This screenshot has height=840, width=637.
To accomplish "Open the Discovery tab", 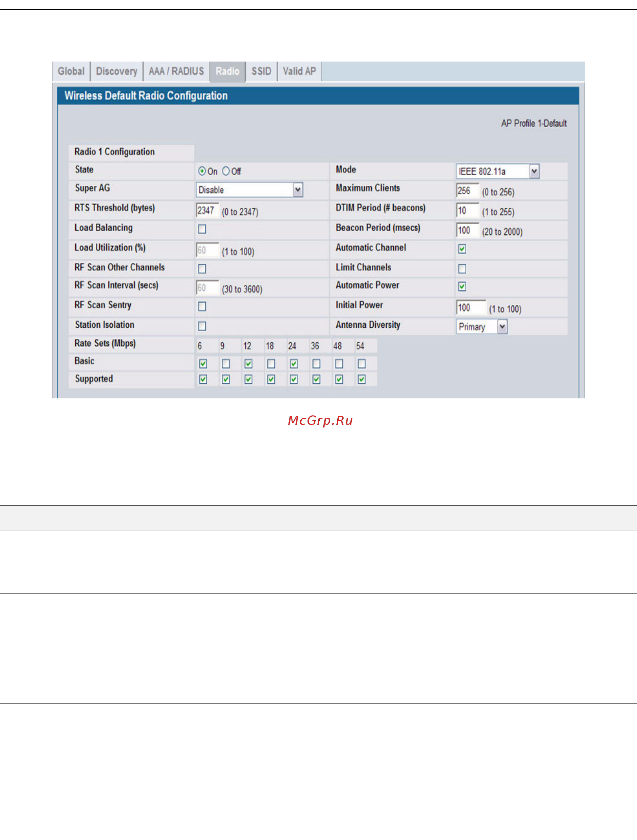I will click(x=117, y=71).
